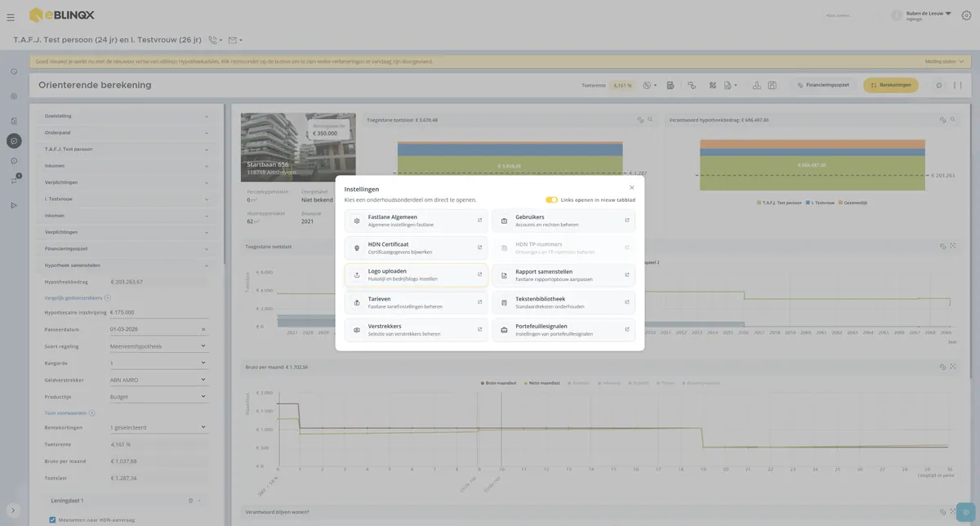The image size is (980, 526).
Task: Clear the Passeerdatum field
Action: (203, 329)
